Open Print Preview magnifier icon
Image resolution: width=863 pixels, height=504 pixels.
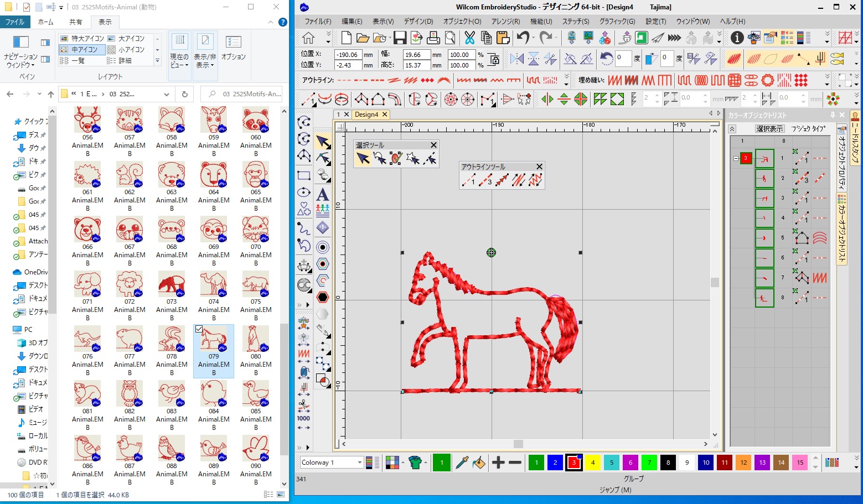click(x=450, y=38)
